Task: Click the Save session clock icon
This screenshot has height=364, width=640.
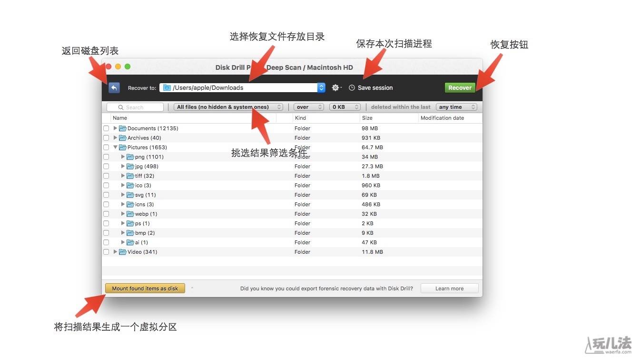Action: (352, 88)
